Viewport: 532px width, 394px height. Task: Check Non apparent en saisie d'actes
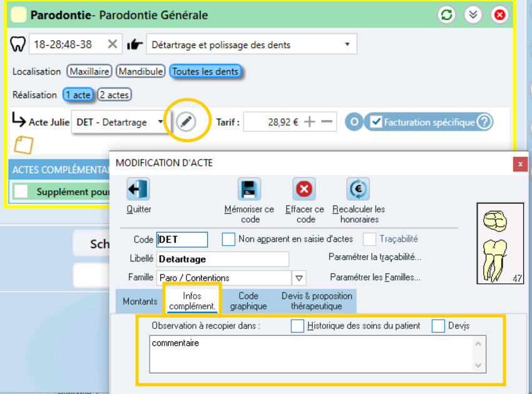coord(228,239)
